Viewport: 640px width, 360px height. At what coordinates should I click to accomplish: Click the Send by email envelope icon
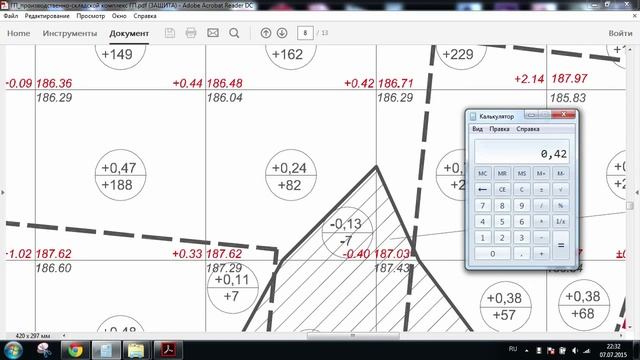tap(213, 33)
